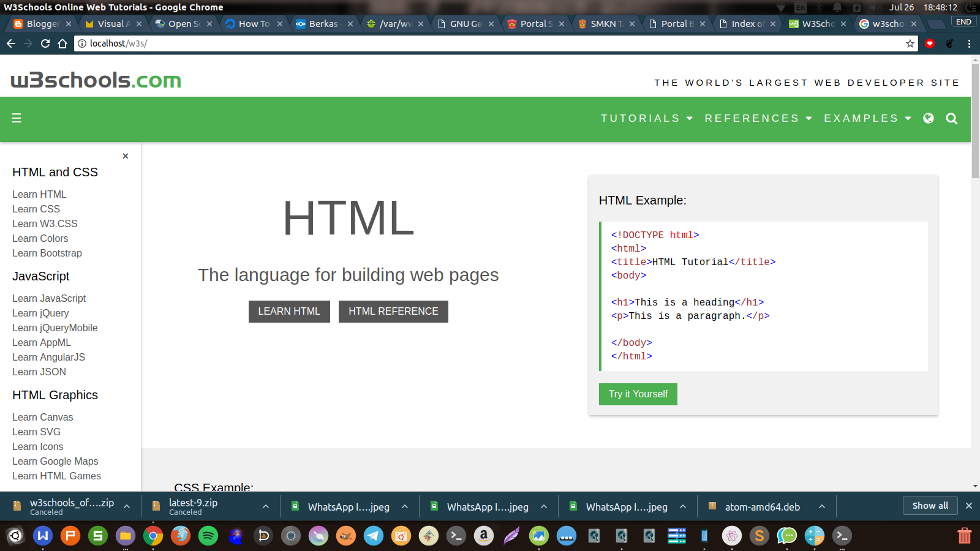Switch to the Blogger tab
This screenshot has width=980, height=551.
tap(42, 24)
